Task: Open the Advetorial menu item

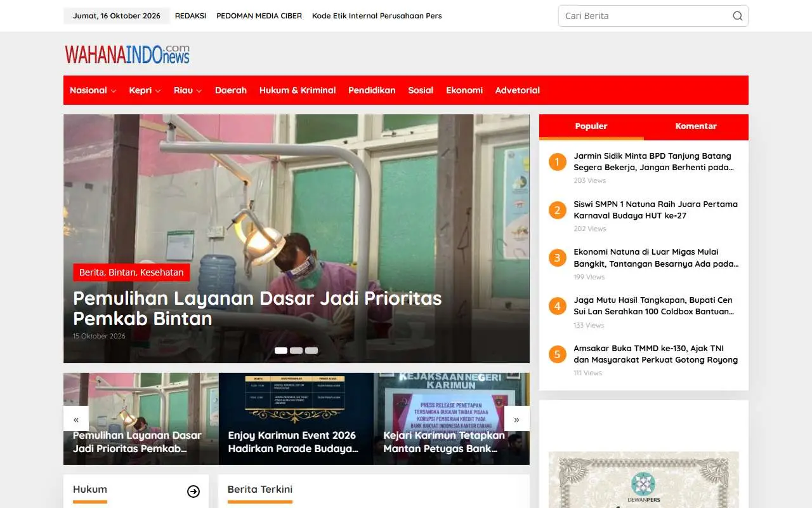Action: pos(518,90)
